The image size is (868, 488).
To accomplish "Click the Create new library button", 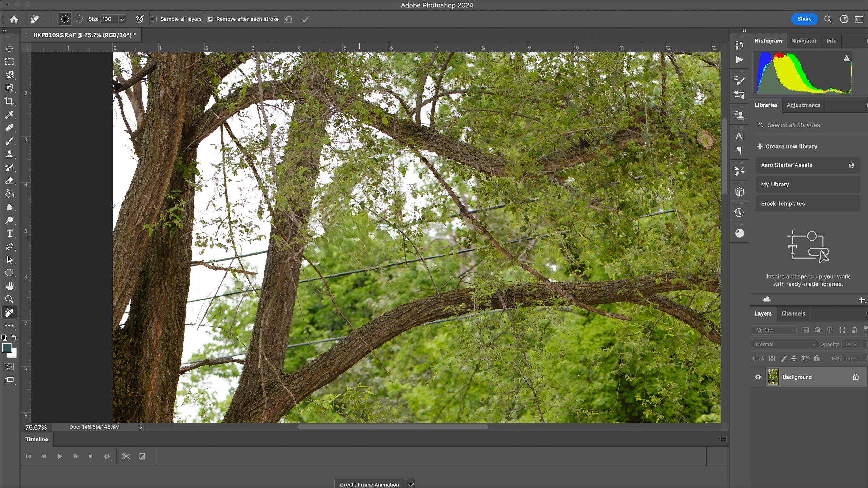I will 787,146.
